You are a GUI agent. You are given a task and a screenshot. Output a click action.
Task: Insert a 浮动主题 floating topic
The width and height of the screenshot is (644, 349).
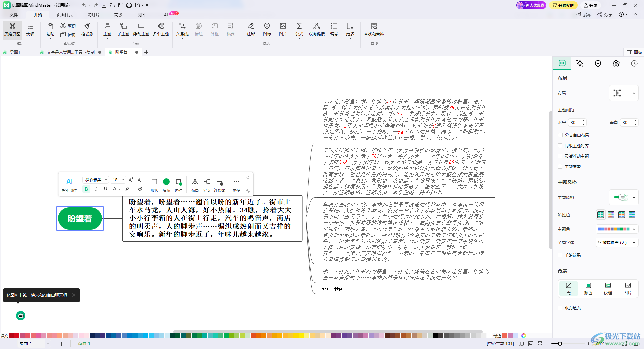(x=141, y=30)
